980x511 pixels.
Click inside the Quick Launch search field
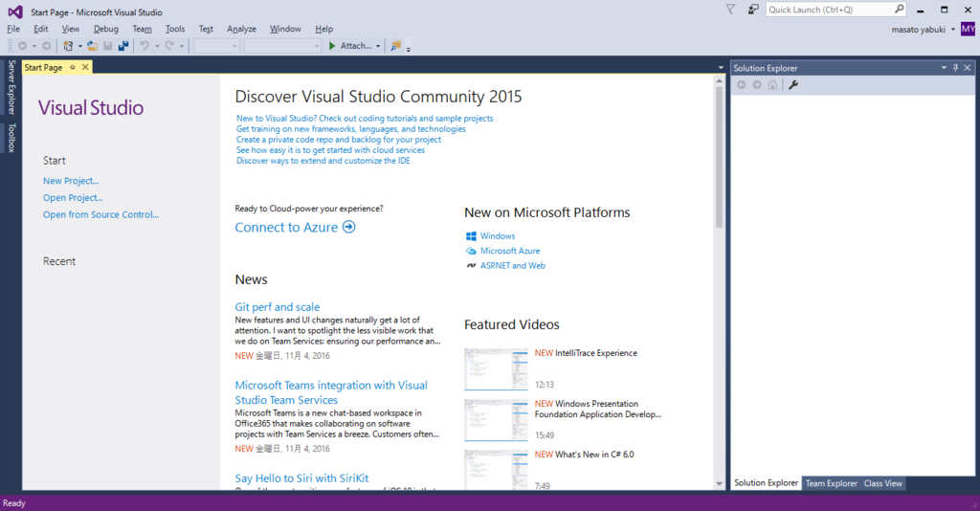[x=830, y=10]
